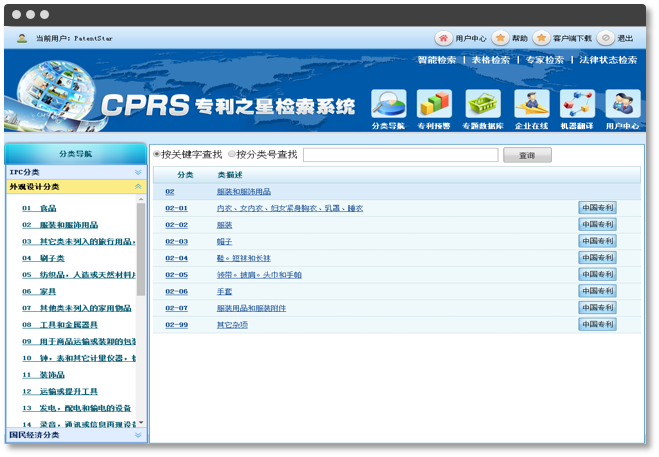Click 中国专利 button for row 02-06
659x457 pixels.
597,291
